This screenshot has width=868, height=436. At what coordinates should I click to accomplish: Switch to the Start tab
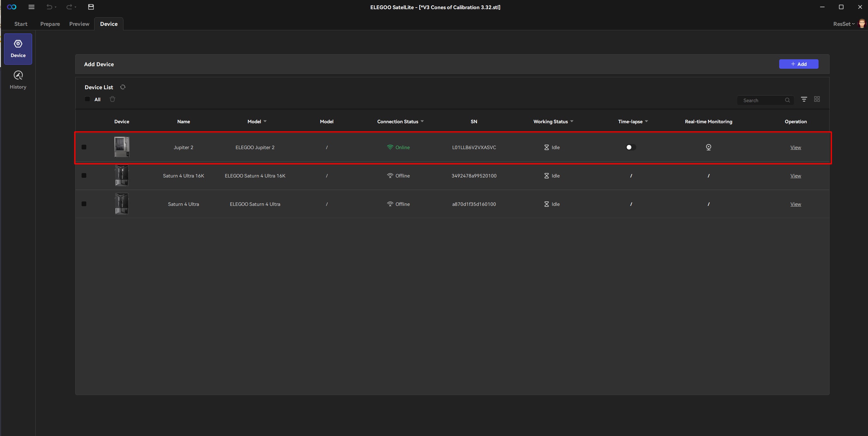pyautogui.click(x=21, y=24)
